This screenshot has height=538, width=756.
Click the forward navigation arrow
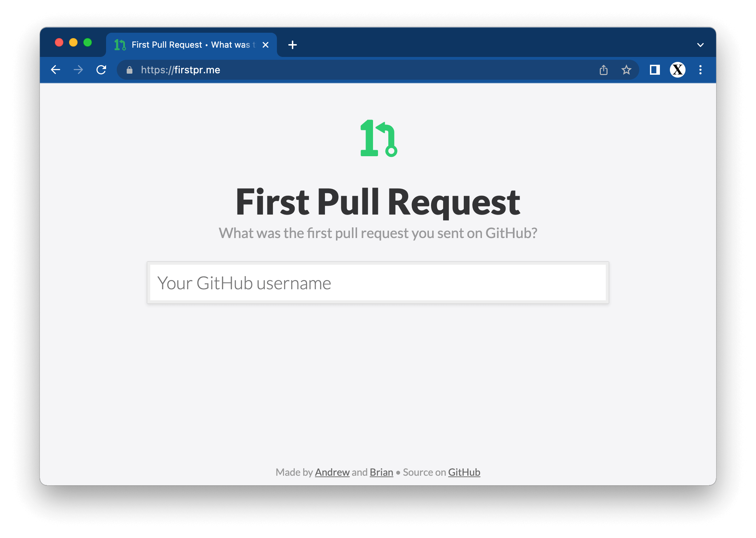pos(78,70)
